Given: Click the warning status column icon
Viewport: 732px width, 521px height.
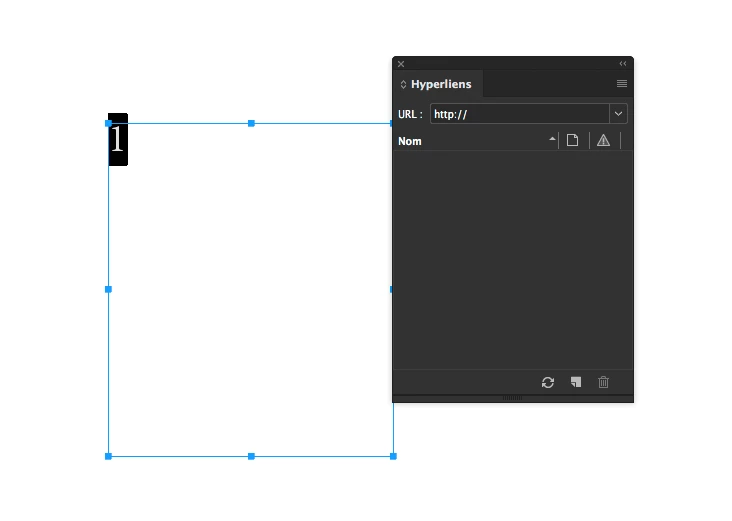Looking at the screenshot, I should pos(603,140).
